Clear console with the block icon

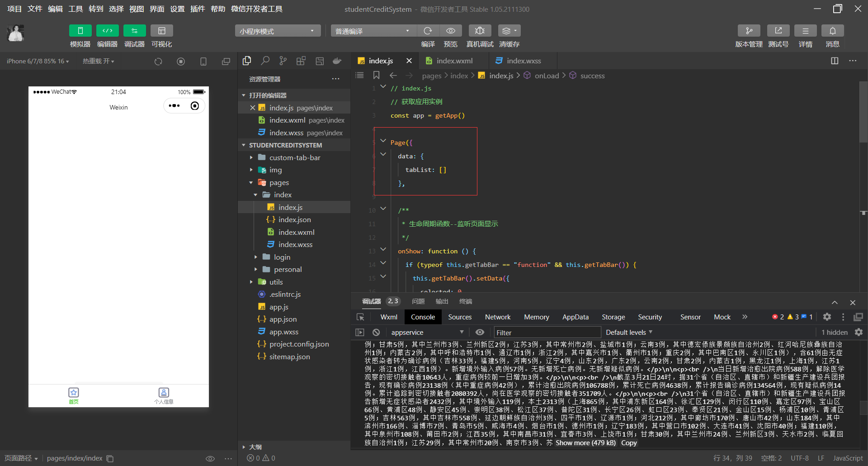tap(376, 332)
